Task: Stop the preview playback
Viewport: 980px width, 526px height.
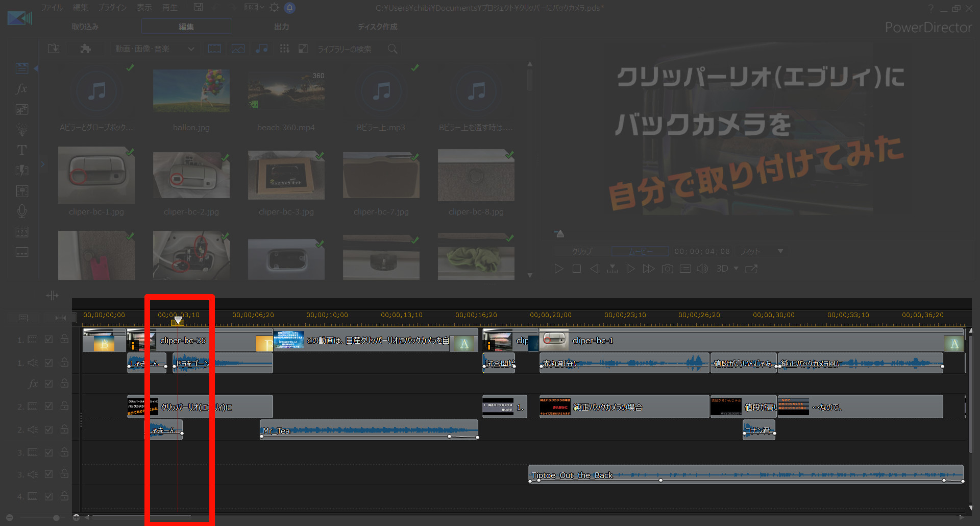Action: pos(577,269)
